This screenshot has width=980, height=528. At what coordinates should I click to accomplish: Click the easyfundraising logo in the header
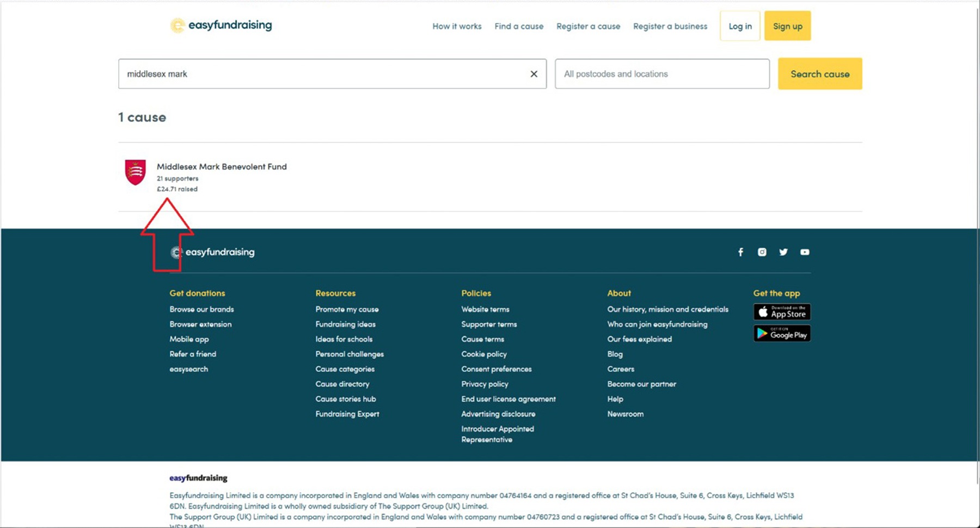221,25
